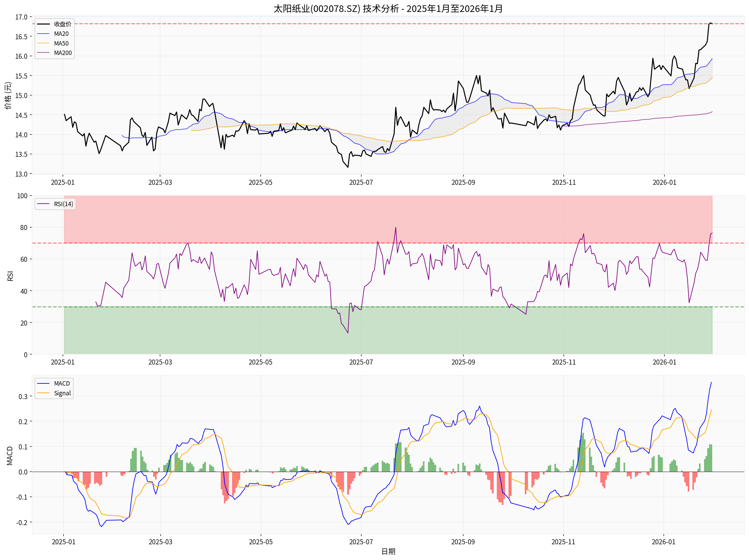
Task: Click the MA20 legend entry
Action: coord(61,34)
